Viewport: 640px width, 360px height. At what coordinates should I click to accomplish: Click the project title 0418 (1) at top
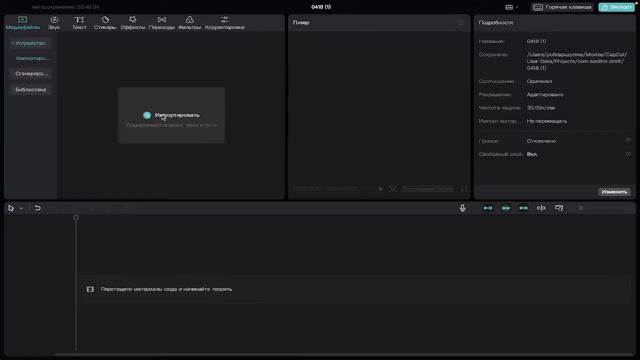click(x=321, y=7)
